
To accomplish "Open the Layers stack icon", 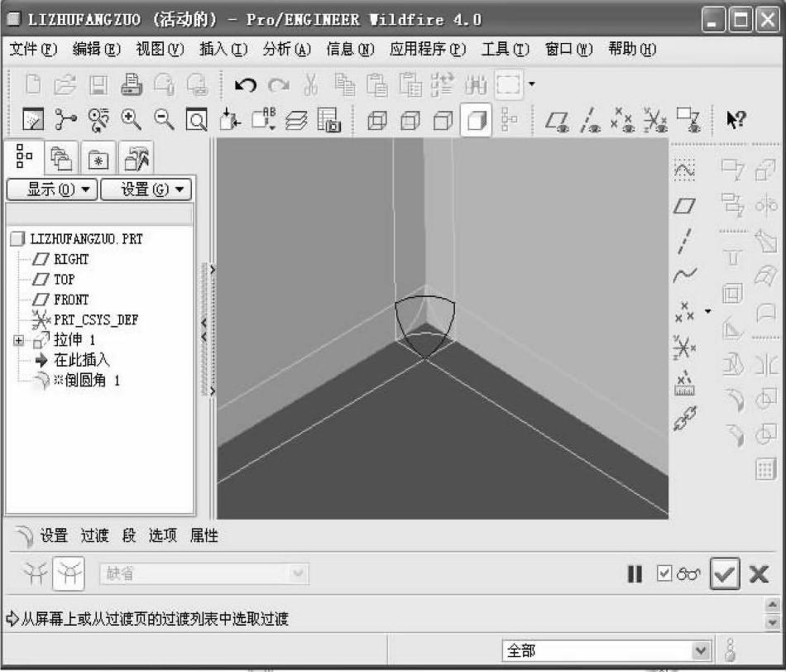I will pyautogui.click(x=295, y=120).
